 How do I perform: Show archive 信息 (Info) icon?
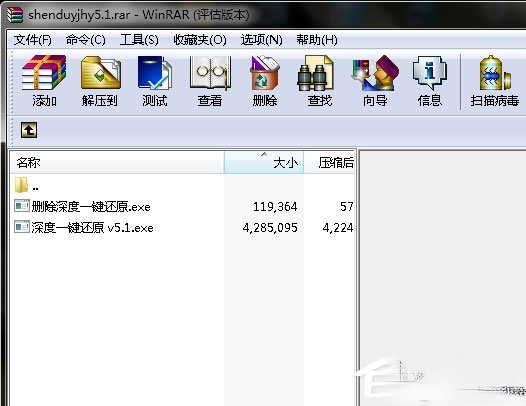tap(430, 73)
